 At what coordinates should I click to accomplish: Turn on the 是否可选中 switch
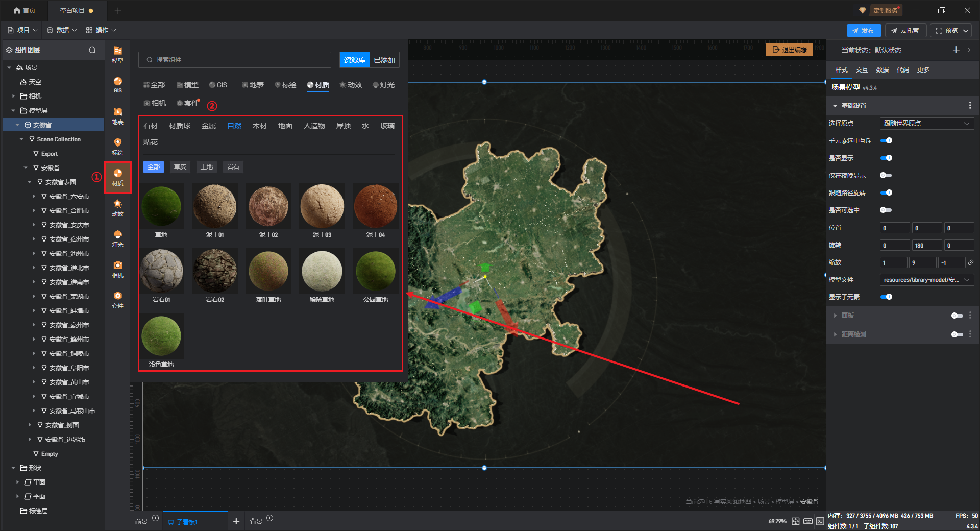(886, 210)
